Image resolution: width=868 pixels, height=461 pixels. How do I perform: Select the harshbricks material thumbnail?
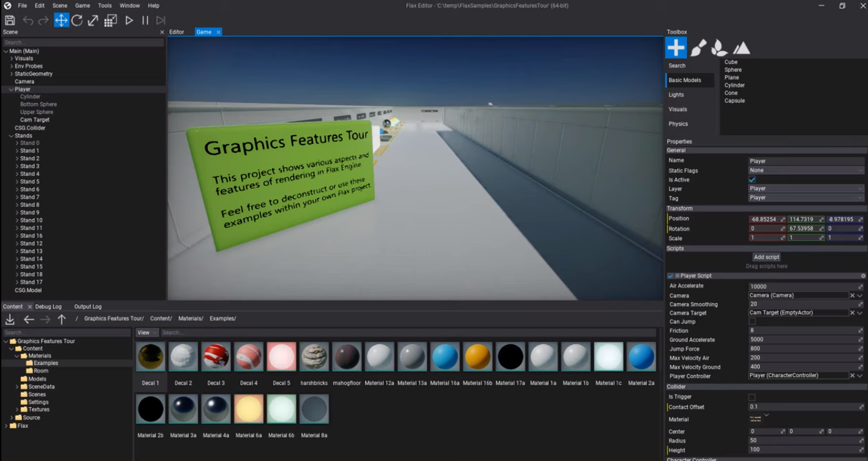tap(313, 356)
